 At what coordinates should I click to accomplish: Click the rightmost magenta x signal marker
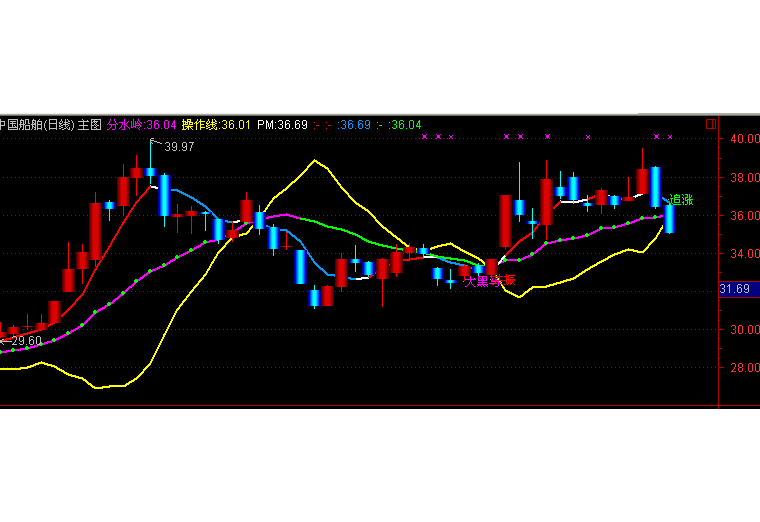[x=669, y=137]
